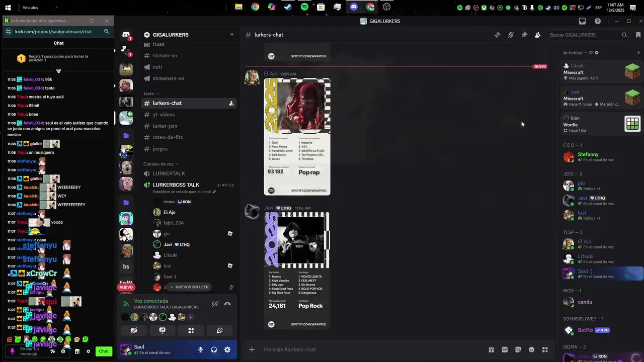Click the kick.com popout address bar
This screenshot has height=362, width=644.
coord(53,31)
